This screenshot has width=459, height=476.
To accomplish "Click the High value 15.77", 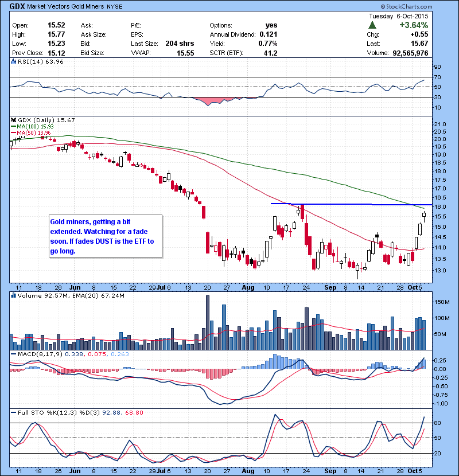I will pyautogui.click(x=56, y=34).
